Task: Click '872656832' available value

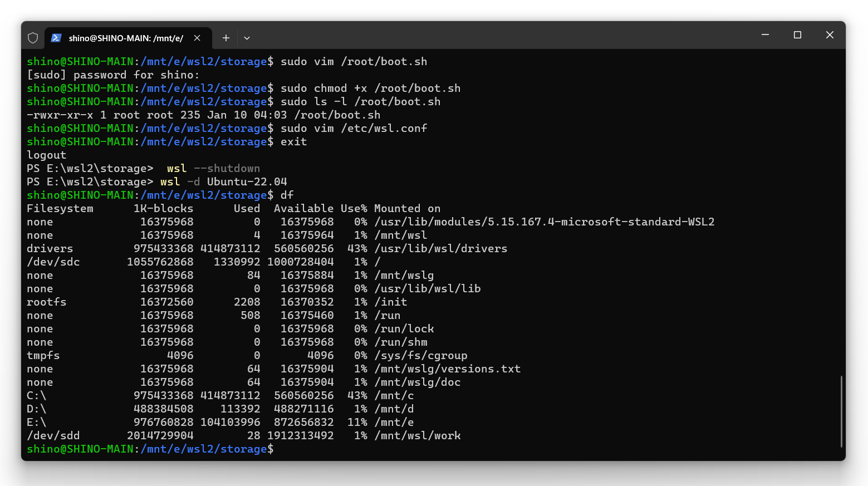Action: tap(304, 423)
